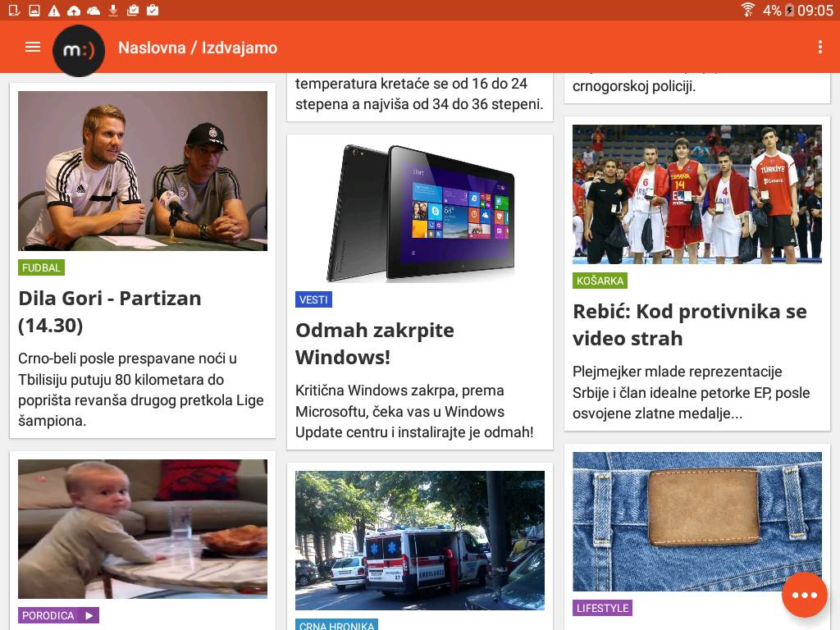Open Rebić: Kod protivnika se video strah
This screenshot has height=630, width=840.
pos(689,325)
